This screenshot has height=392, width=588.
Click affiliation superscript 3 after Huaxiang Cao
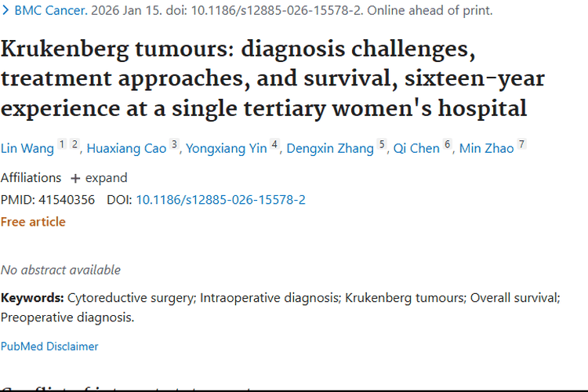click(174, 144)
